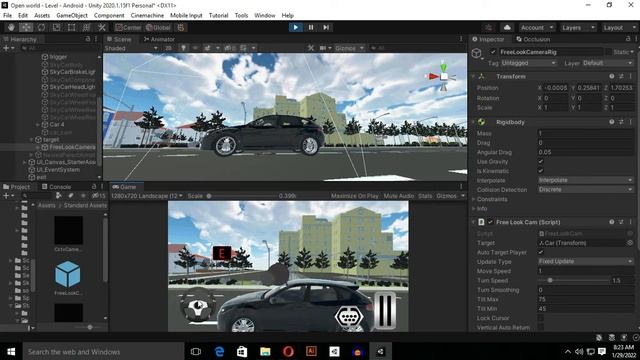Toggle 2D view in Scene toolbar
The height and width of the screenshot is (360, 640).
coord(168,48)
